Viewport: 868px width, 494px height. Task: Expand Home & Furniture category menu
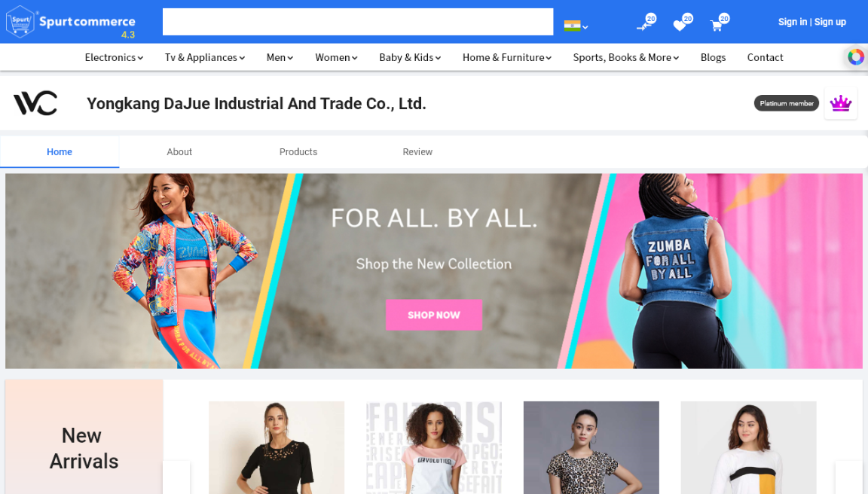click(x=506, y=57)
